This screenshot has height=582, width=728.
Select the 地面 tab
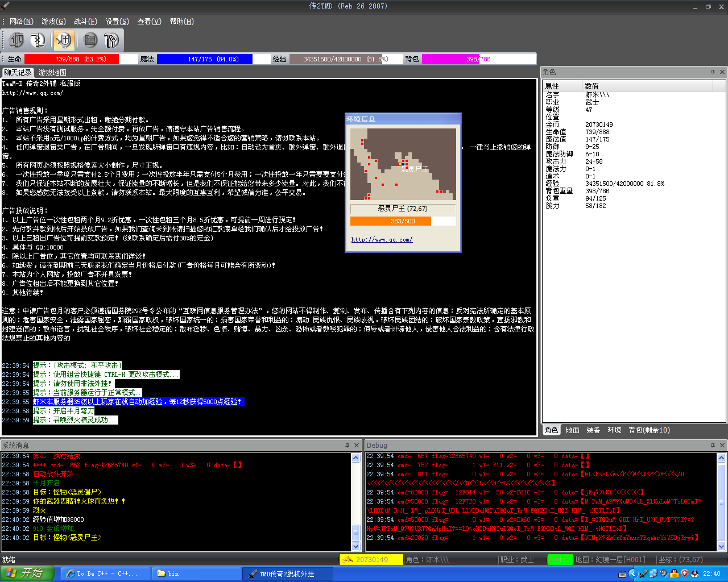(x=572, y=430)
